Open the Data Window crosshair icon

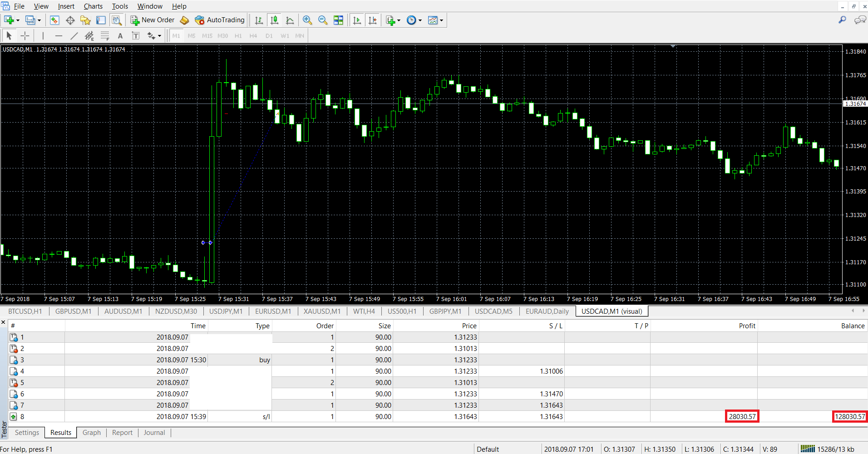pos(70,20)
